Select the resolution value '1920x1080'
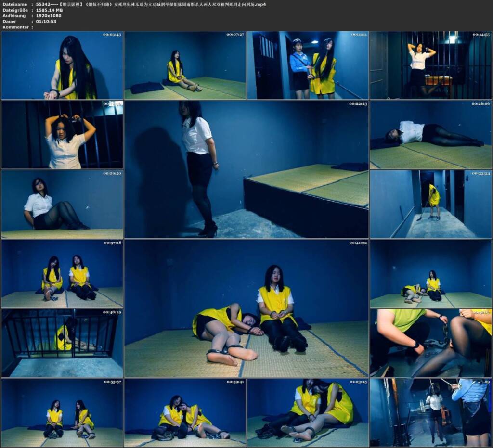Image resolution: width=493 pixels, height=448 pixels. click(x=49, y=16)
